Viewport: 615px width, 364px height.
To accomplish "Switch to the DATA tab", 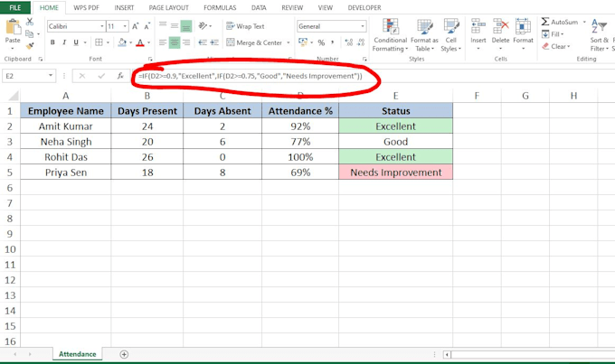I will coord(259,7).
